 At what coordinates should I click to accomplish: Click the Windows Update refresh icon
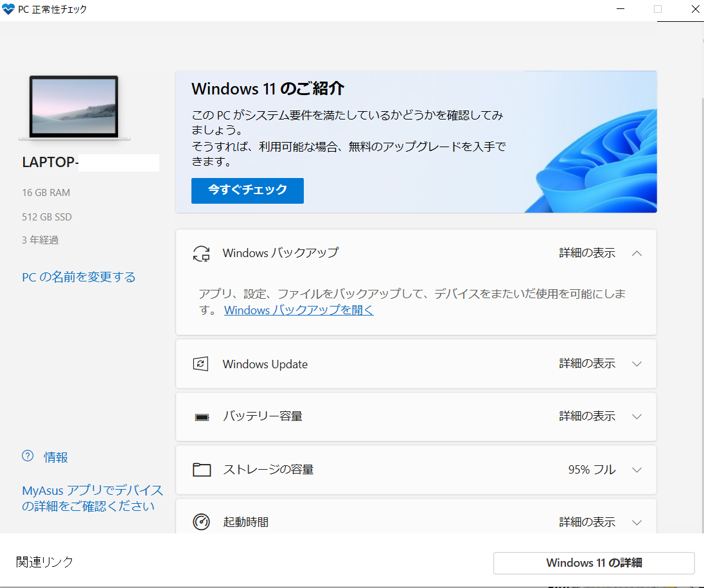(x=201, y=364)
